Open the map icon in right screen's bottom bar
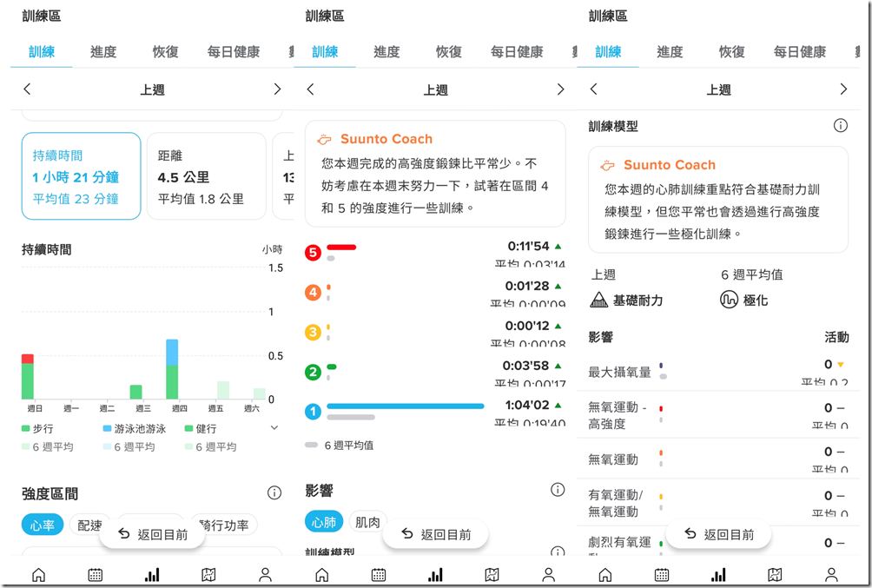The height and width of the screenshot is (588, 872). click(775, 575)
